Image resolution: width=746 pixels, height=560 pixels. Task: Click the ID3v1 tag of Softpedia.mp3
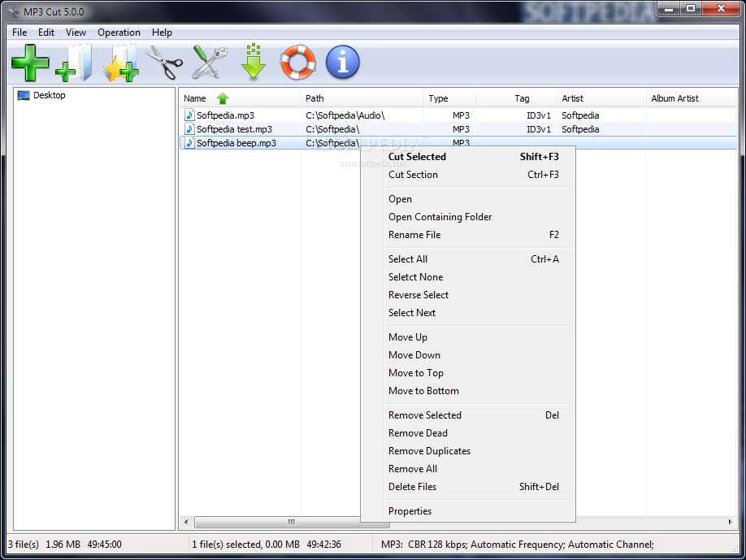[539, 115]
